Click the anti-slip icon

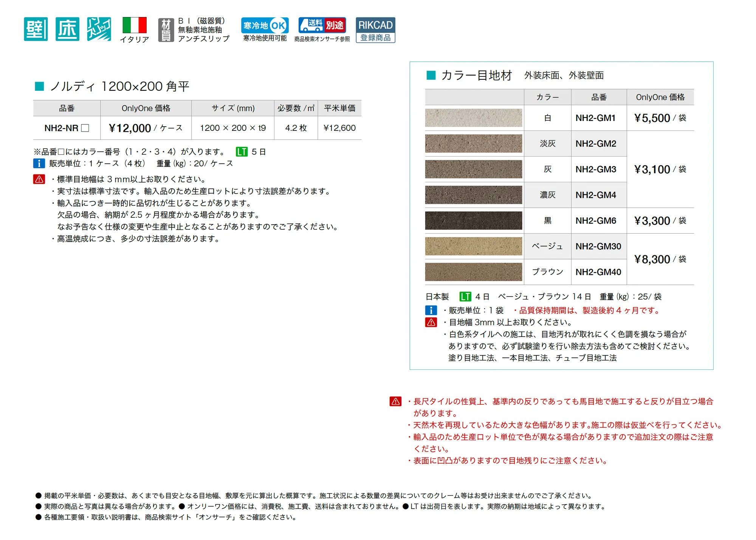(x=99, y=29)
